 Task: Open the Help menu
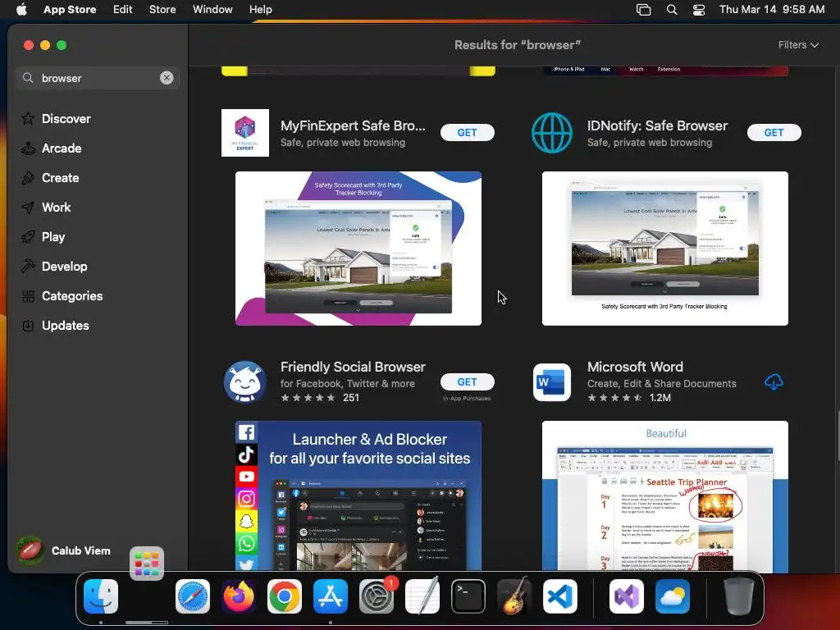pyautogui.click(x=260, y=10)
